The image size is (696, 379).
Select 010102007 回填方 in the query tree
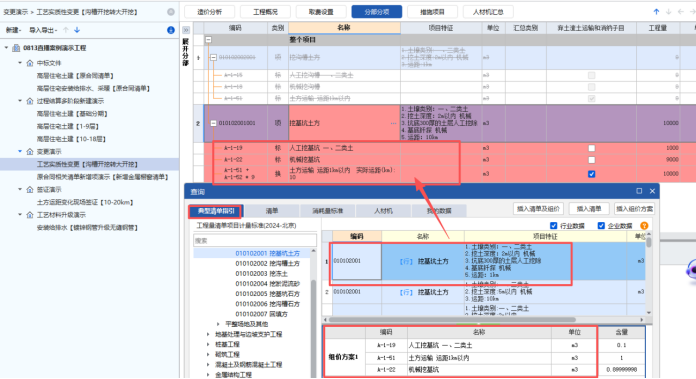pos(261,314)
